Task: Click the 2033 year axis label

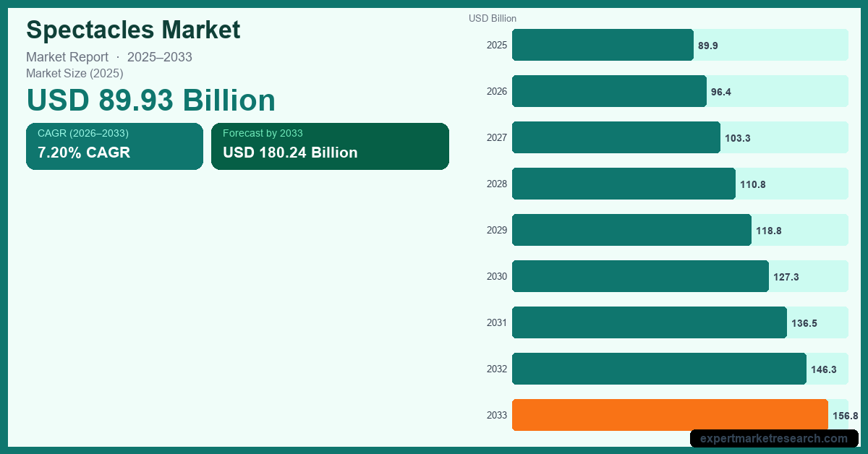Action: 497,416
